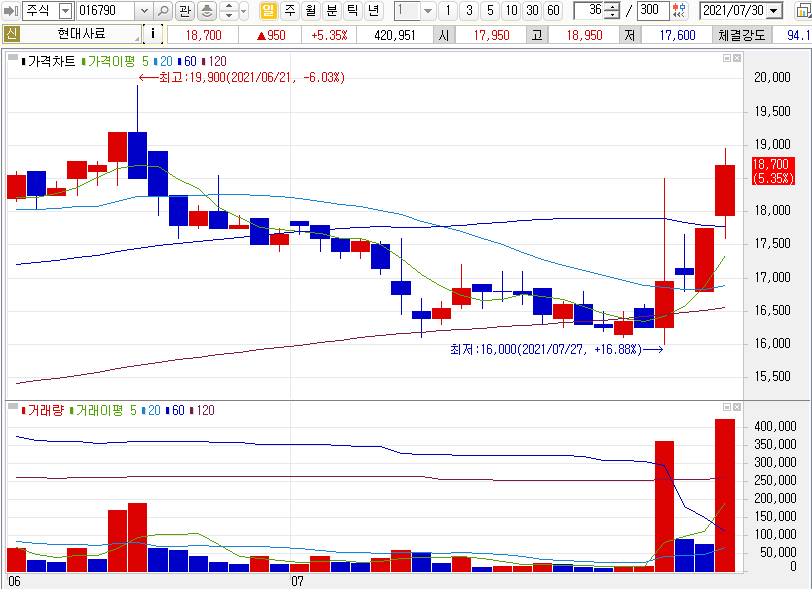Click the 관 watchlist button

[x=185, y=10]
